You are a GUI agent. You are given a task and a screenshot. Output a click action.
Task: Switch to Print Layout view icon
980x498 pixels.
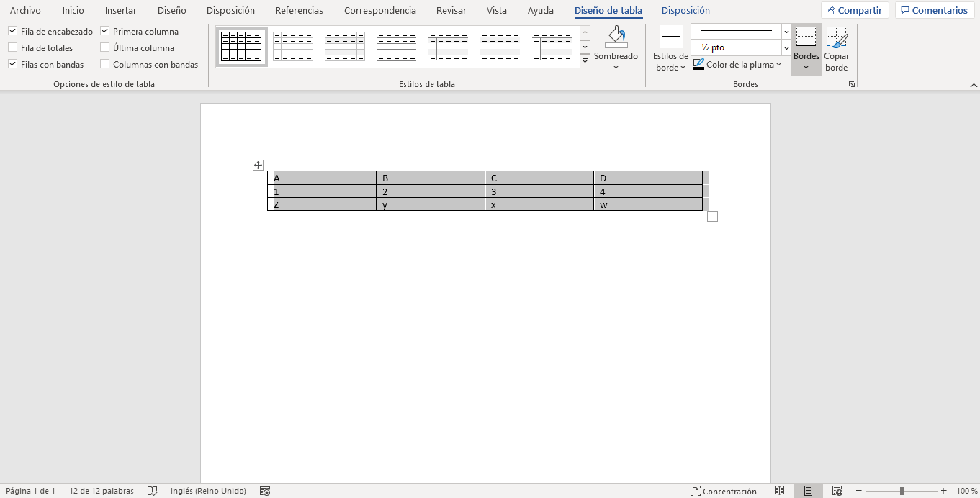(808, 491)
